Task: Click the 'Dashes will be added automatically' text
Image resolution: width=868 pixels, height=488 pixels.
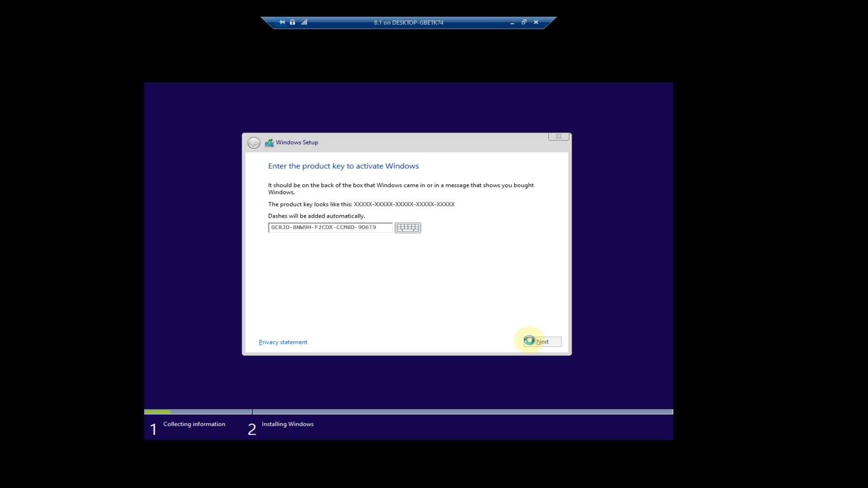Action: tap(316, 216)
